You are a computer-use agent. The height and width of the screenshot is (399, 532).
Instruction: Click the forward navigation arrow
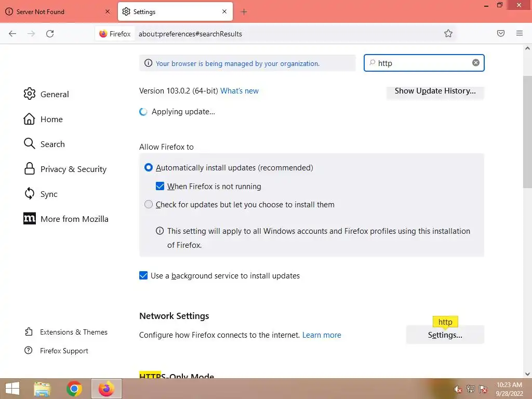[31, 34]
